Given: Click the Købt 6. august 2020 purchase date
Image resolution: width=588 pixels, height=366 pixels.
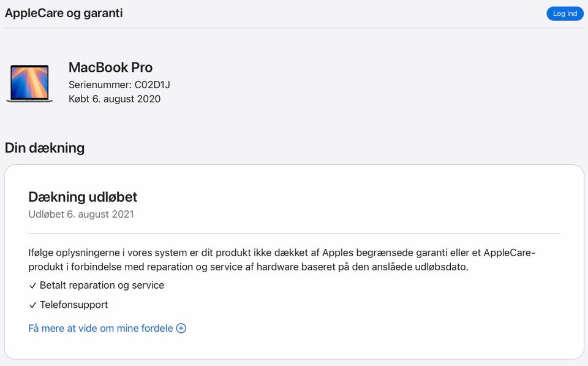Looking at the screenshot, I should [115, 99].
